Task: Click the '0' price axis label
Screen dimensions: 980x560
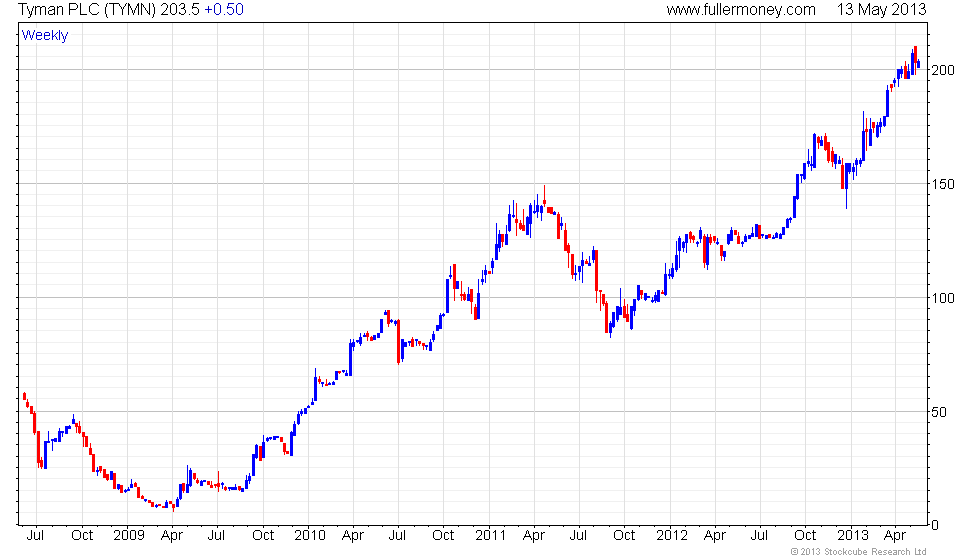Action: pyautogui.click(x=935, y=526)
